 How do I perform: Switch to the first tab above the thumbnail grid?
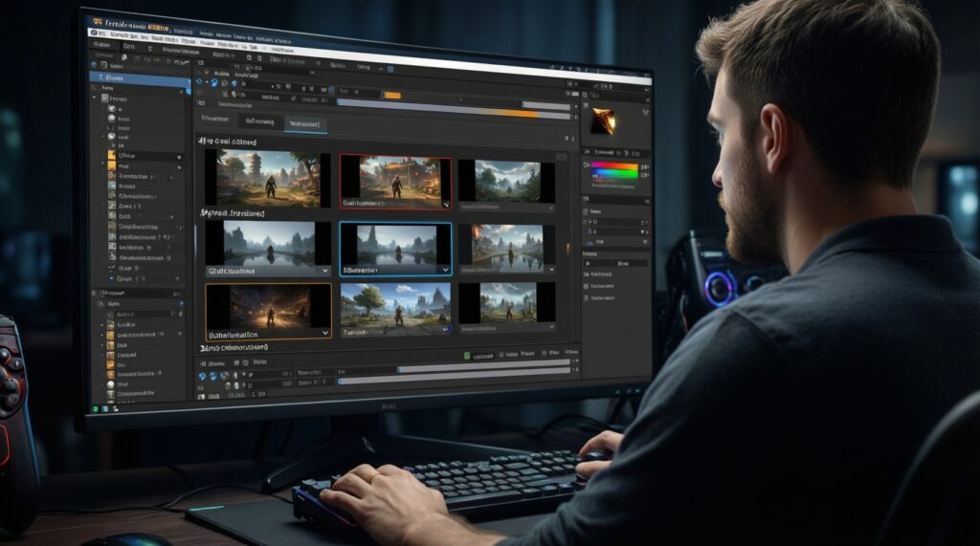pyautogui.click(x=215, y=120)
